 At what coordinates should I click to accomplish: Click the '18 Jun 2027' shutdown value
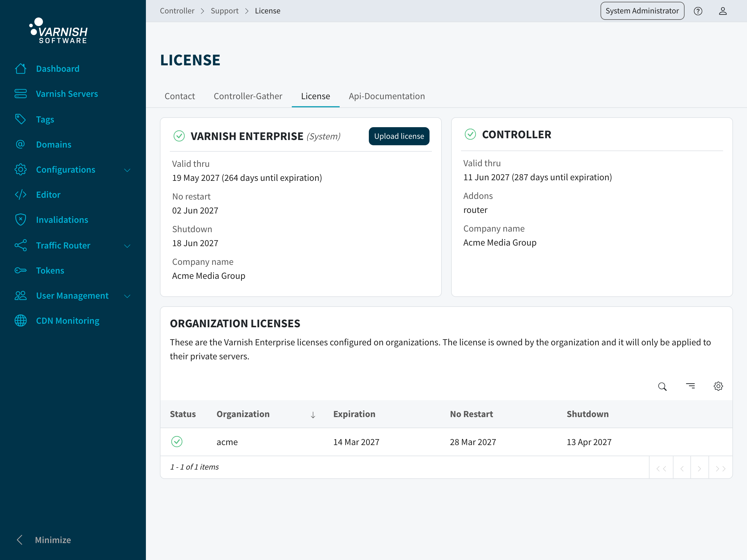click(x=195, y=243)
